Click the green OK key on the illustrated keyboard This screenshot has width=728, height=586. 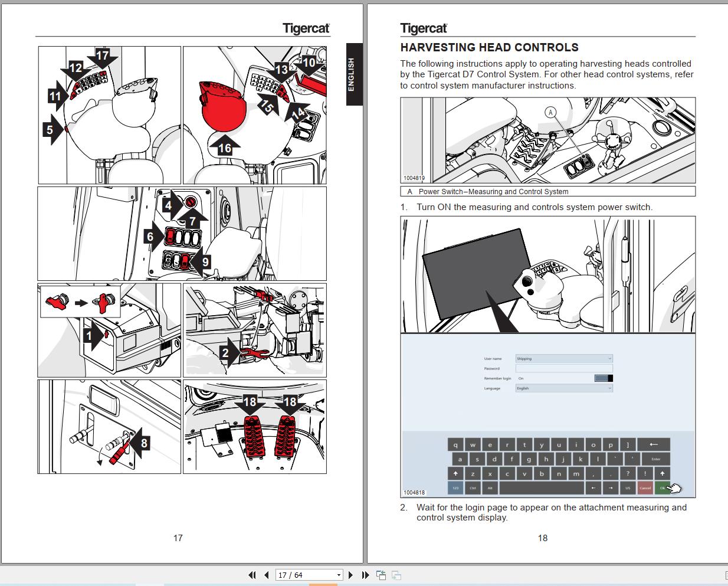(x=664, y=488)
